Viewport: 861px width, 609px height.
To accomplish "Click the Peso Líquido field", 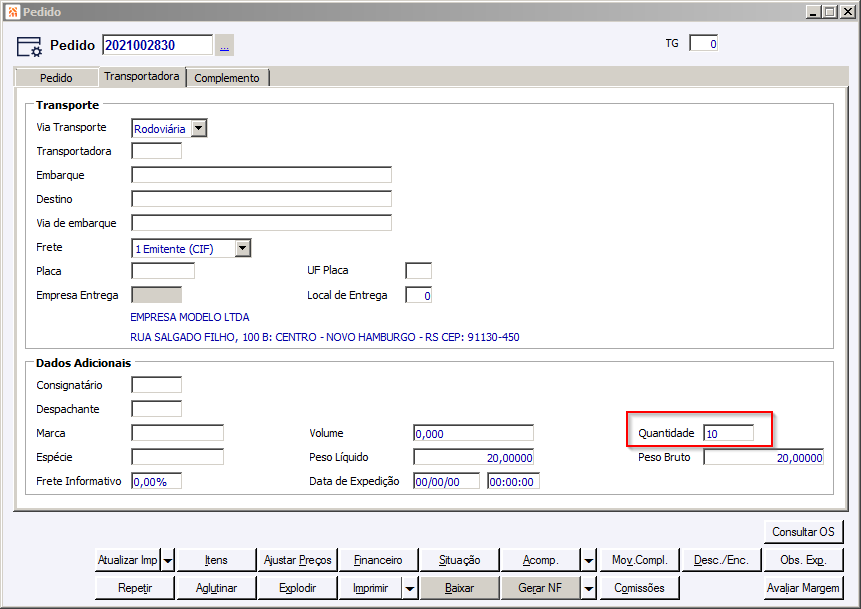I will coord(473,457).
